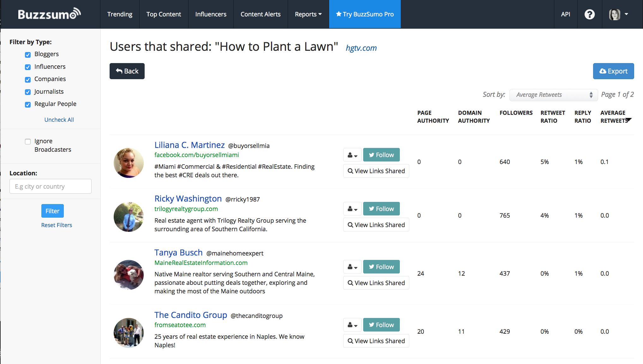Uncheck the Bloggers filter
The width and height of the screenshot is (643, 364).
(28, 55)
